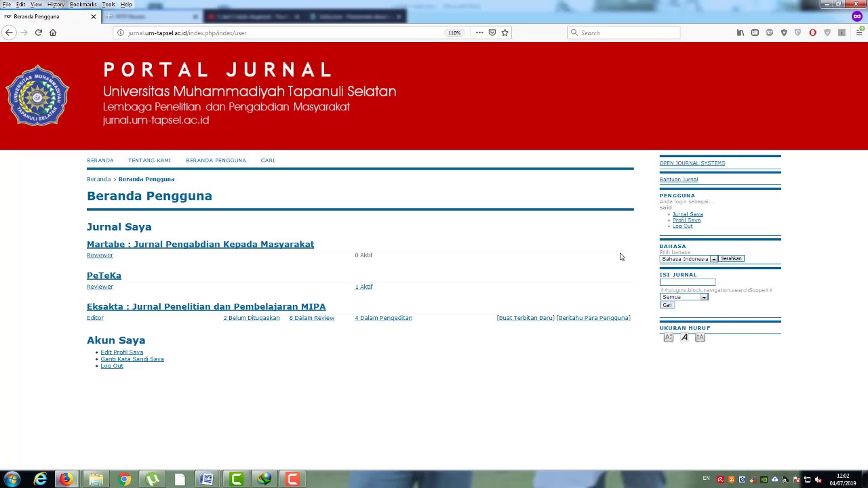Open Microsoft Word from the taskbar
Viewport: 868px width, 488px height.
[207, 479]
